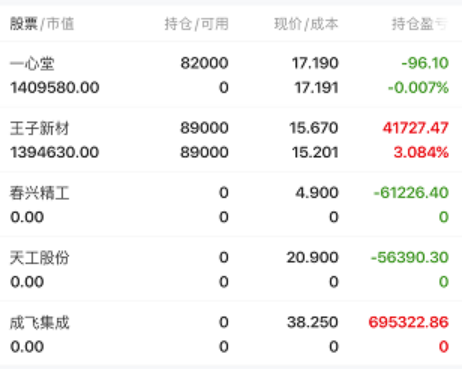462x369 pixels.
Task: Click current price 15.670
Action: (314, 128)
